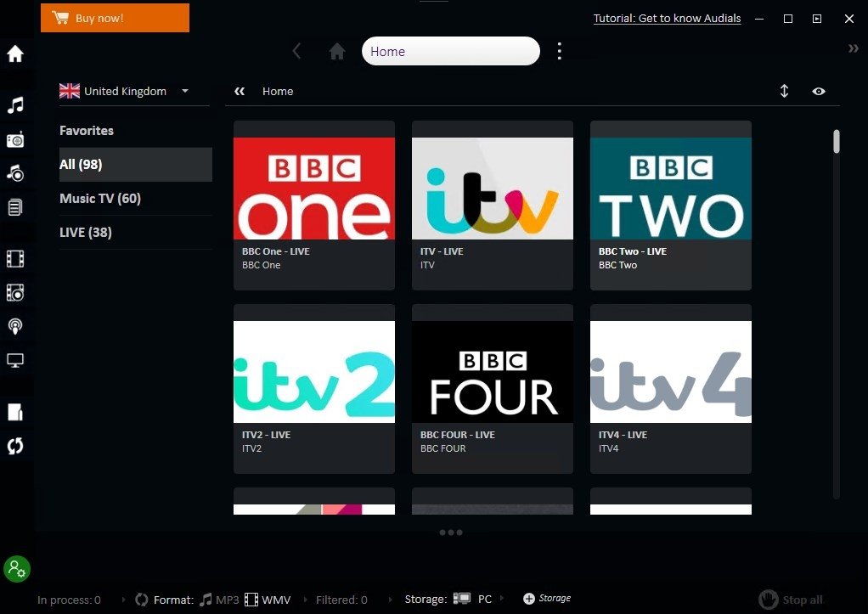Open the Video streaming recorder sidebar icon

(x=15, y=292)
